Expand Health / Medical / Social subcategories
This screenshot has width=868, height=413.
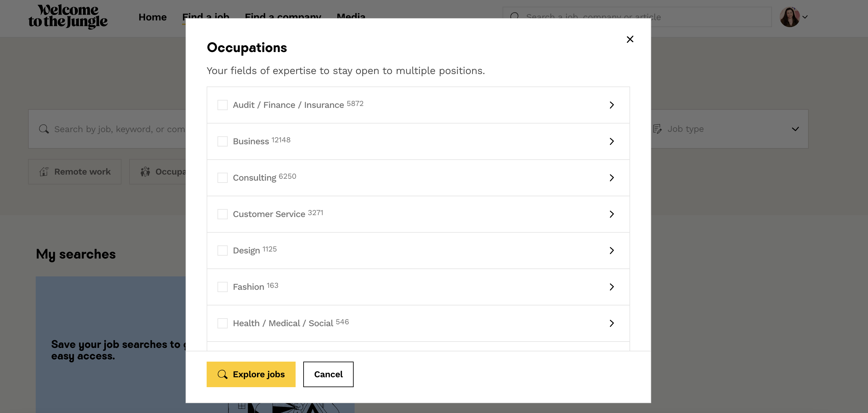(611, 323)
